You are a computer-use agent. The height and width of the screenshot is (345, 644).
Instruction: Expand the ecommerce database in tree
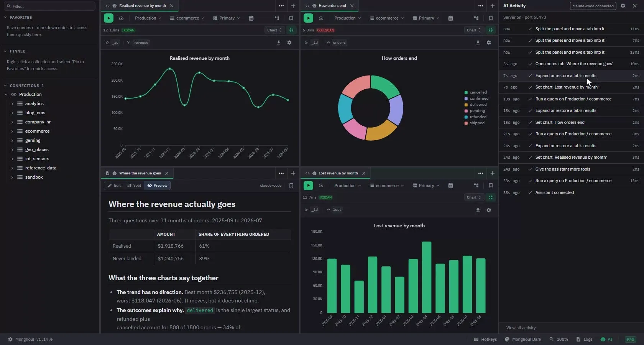(x=12, y=131)
